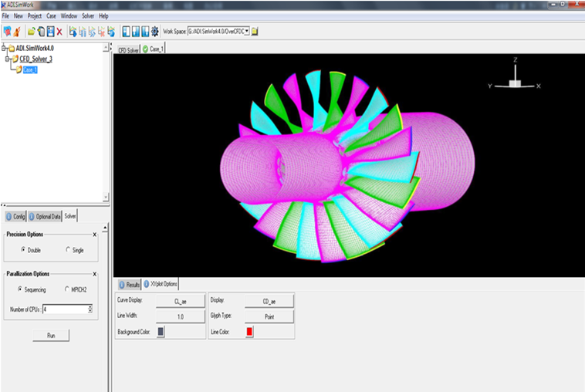Click the save disk toolbar icon
The width and height of the screenshot is (585, 392).
50,31
